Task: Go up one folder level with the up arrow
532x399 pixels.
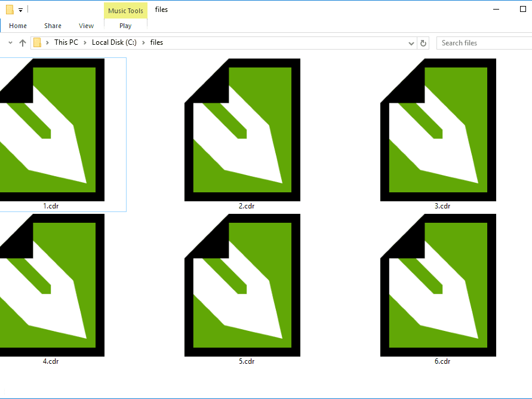Action: [x=23, y=43]
